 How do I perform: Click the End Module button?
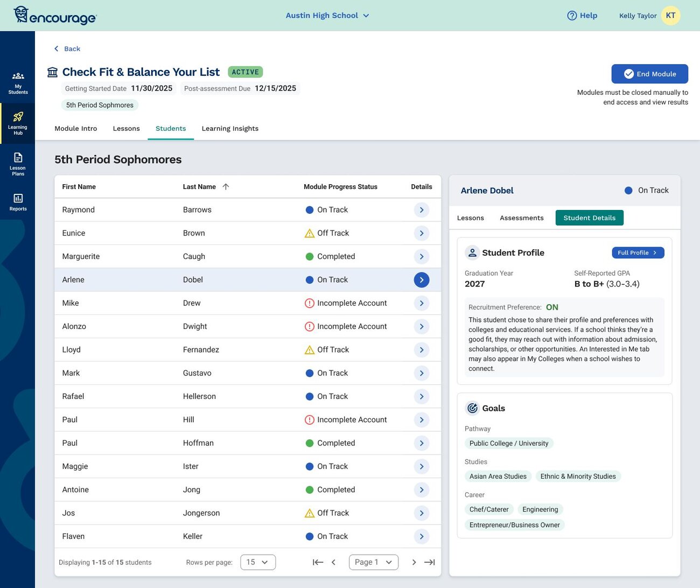click(649, 74)
